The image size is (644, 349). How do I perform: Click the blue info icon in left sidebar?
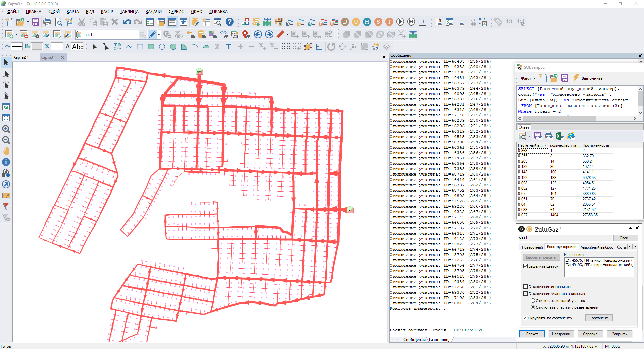6,162
